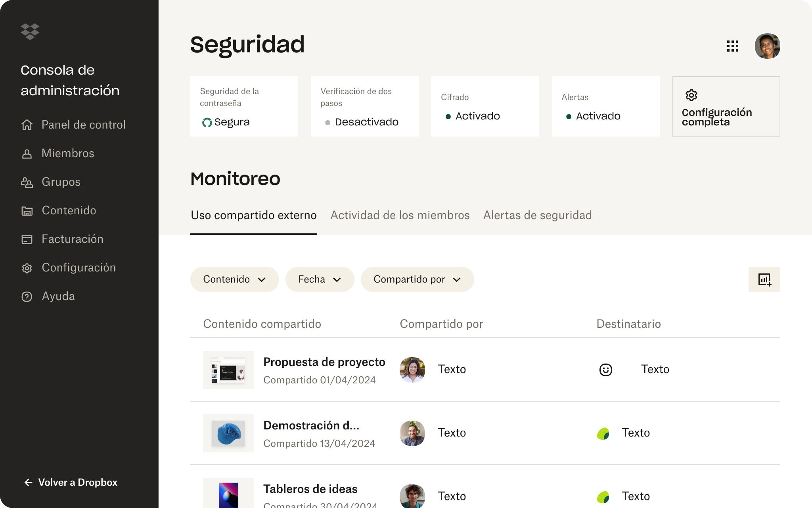
Task: Click the back arrow beside Volver a Dropbox
Action: click(29, 482)
